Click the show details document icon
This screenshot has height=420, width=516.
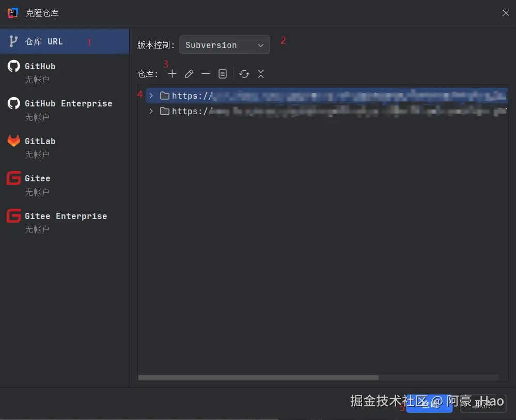coord(223,74)
